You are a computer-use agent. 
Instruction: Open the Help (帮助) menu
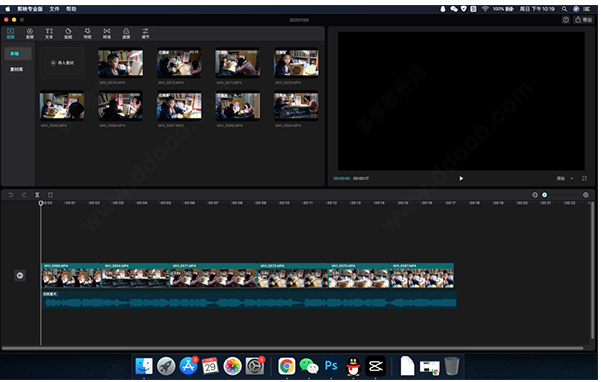tap(71, 9)
